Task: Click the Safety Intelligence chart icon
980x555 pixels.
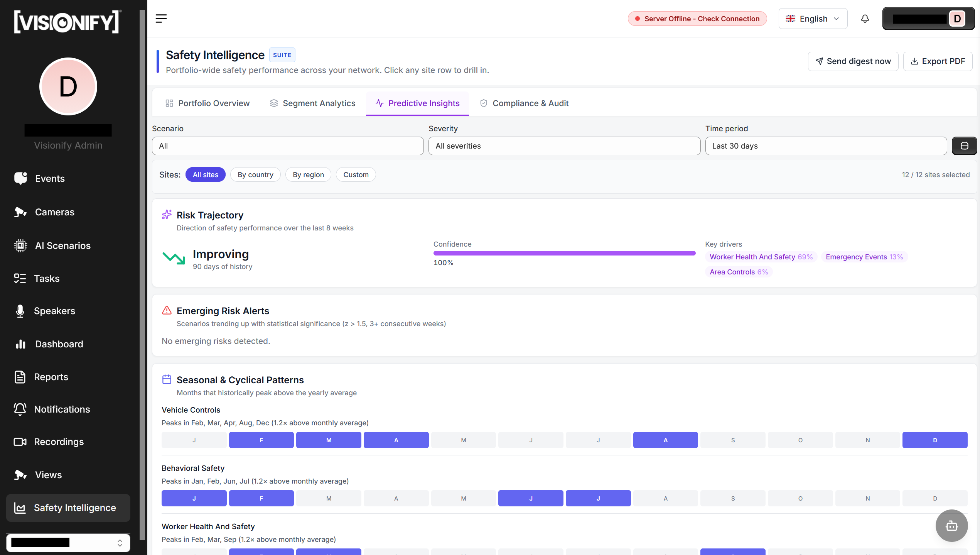Action: [x=20, y=508]
